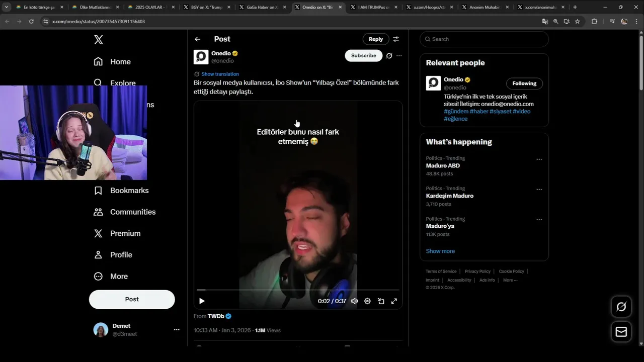The image size is (644, 362).
Task: Open Profile in the sidebar
Action: [113, 255]
